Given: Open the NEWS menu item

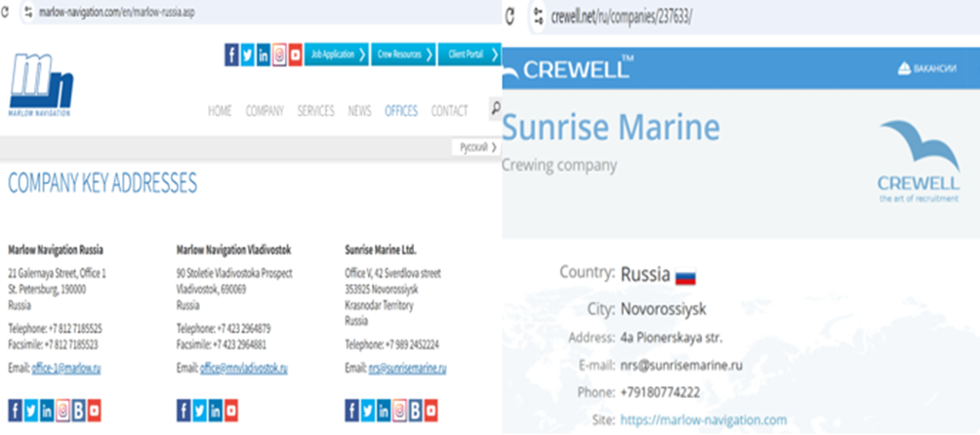Looking at the screenshot, I should [359, 111].
